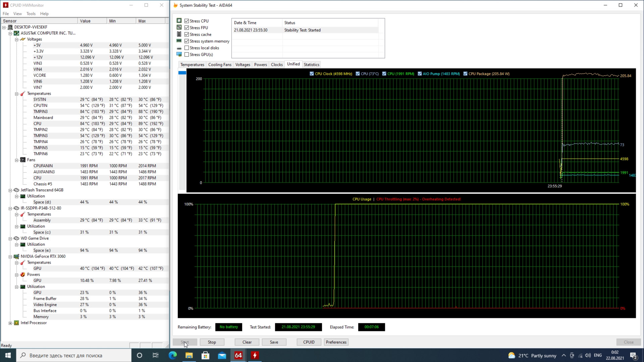Click the Stress system memory RAM icon
The image size is (644, 362).
tap(179, 41)
